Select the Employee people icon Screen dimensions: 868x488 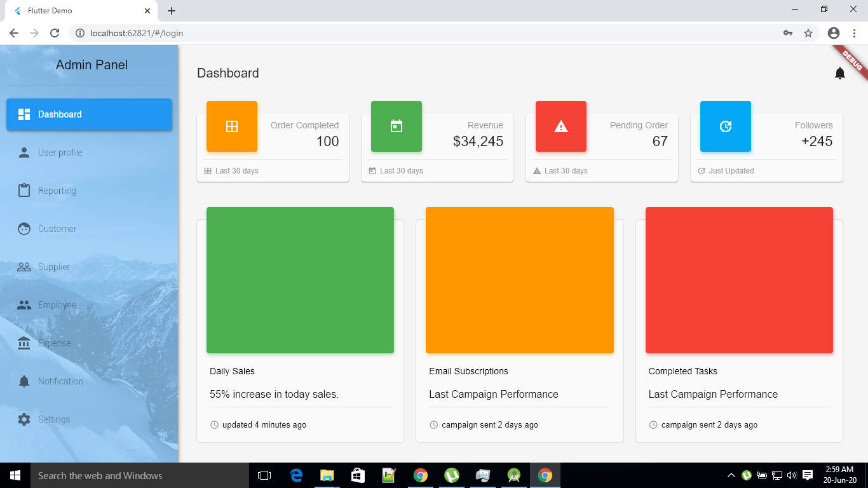click(x=24, y=305)
